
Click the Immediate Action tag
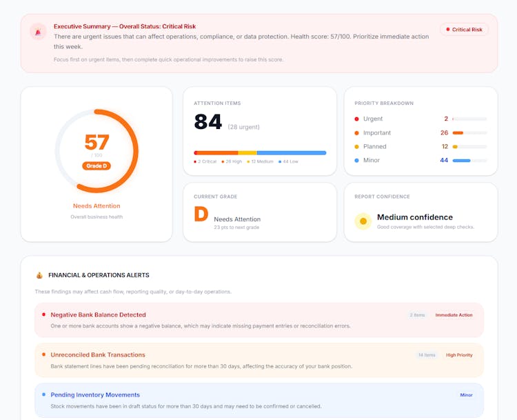coord(454,315)
